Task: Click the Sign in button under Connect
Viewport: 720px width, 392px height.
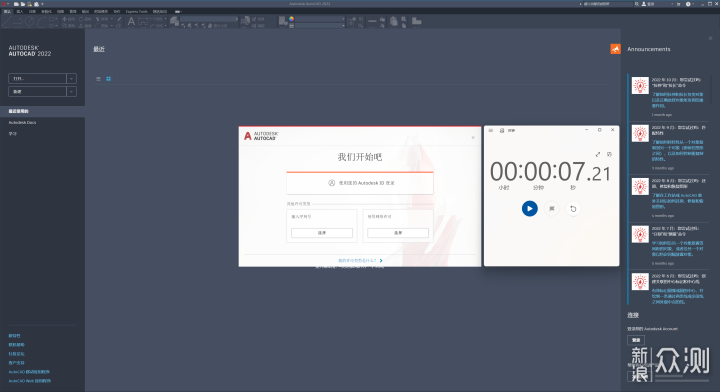Action: (x=636, y=340)
